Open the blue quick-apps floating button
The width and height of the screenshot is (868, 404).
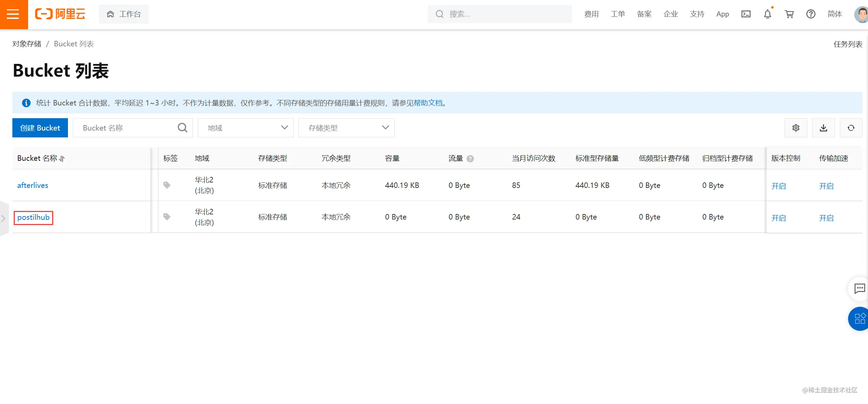point(859,319)
